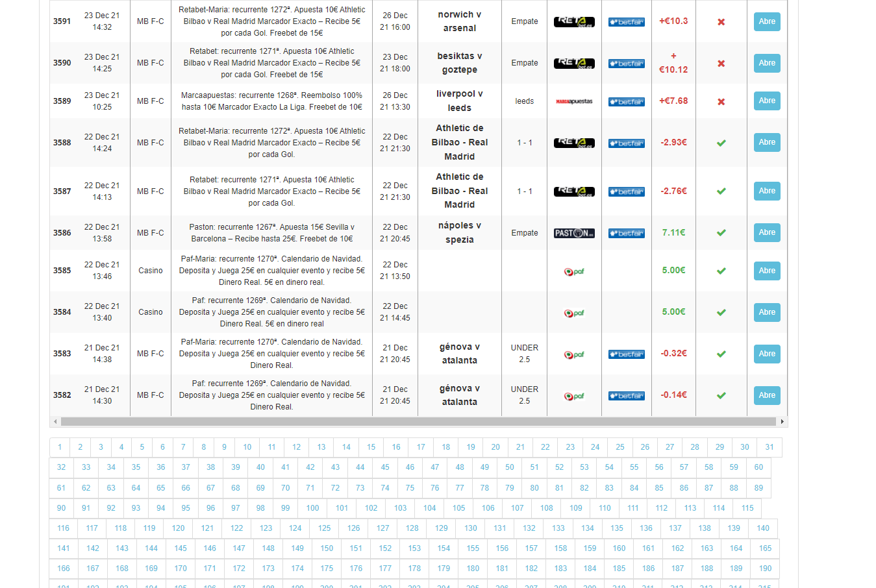Navigate to pagination page 165

765,548
